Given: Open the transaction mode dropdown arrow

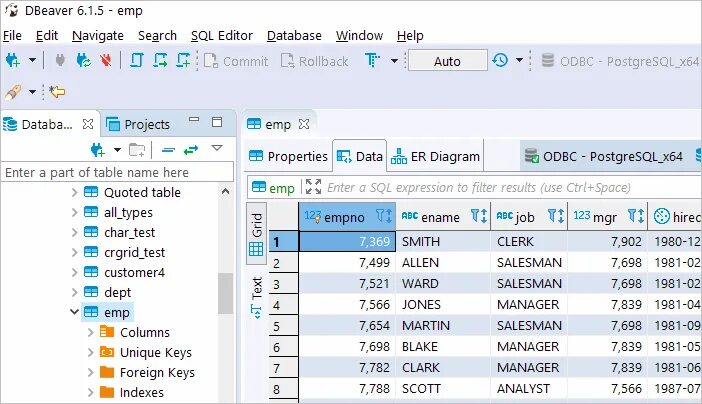Looking at the screenshot, I should coord(394,60).
